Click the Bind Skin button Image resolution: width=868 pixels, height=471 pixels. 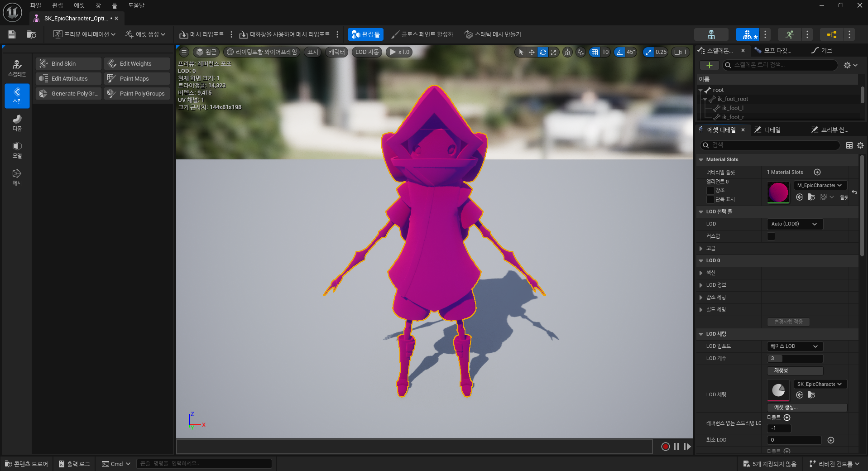[68, 64]
